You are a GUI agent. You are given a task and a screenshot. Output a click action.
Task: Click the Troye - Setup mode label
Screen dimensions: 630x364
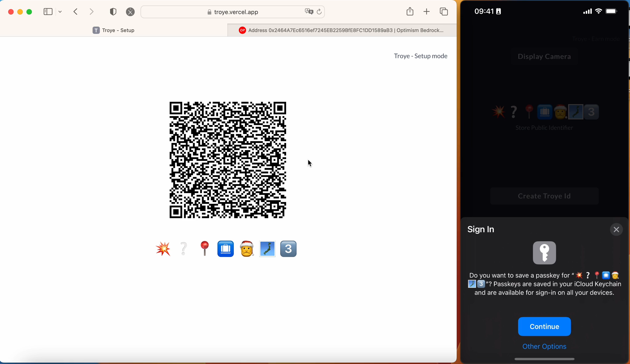tap(421, 56)
